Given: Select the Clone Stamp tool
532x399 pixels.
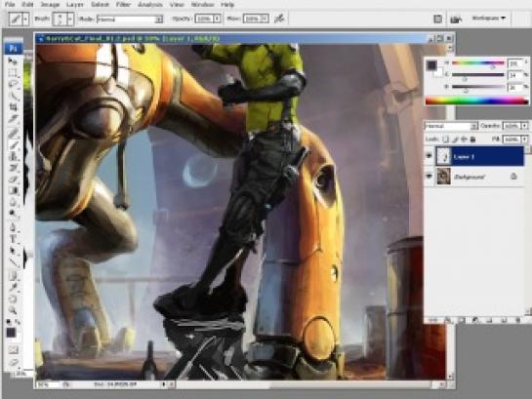Looking at the screenshot, I should point(13,157).
